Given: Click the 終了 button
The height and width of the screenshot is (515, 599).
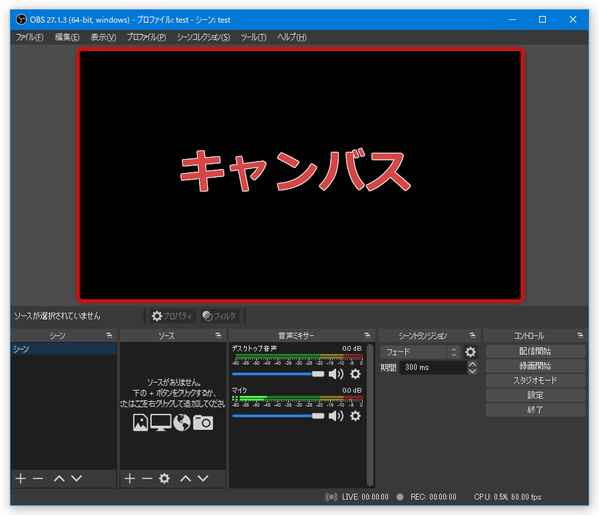Looking at the screenshot, I should coord(535,409).
